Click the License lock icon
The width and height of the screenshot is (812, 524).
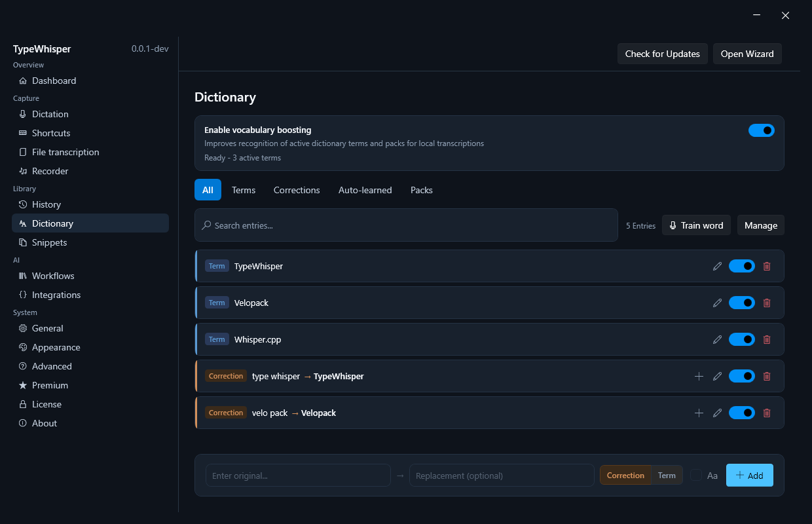tap(23, 404)
